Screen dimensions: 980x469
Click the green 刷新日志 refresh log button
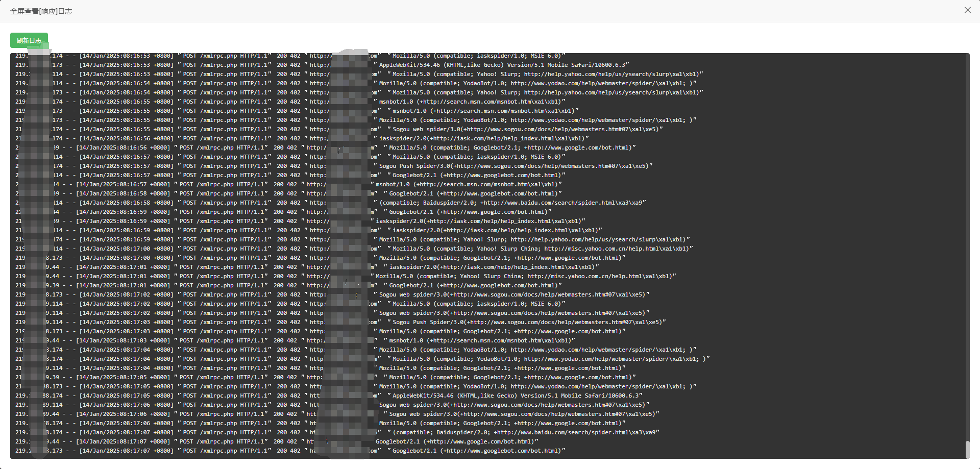click(29, 40)
